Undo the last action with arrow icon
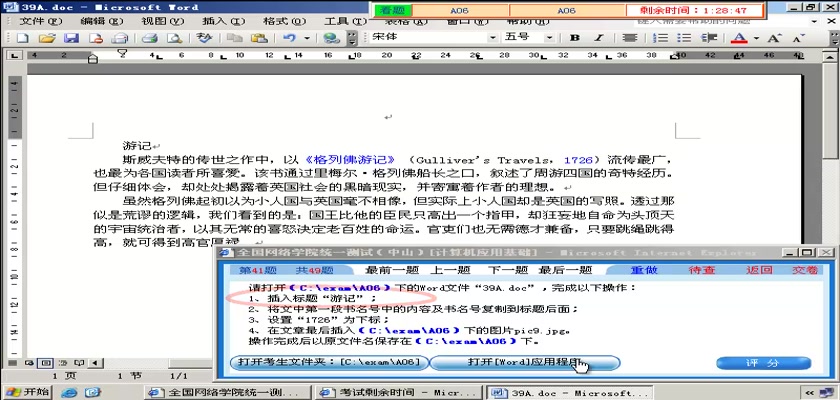Viewport: 840px width, 400px height. [x=289, y=38]
